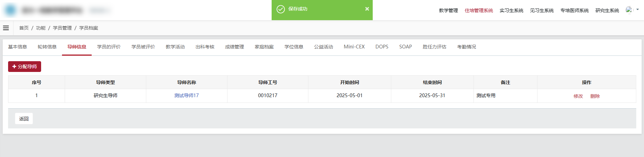Screen dimensions: 644x157
Task: Switch to the 学员的评价 tab
Action: [x=109, y=47]
